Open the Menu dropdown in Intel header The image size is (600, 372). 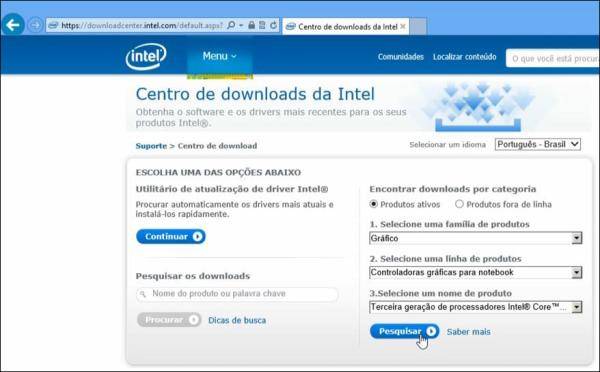(220, 56)
